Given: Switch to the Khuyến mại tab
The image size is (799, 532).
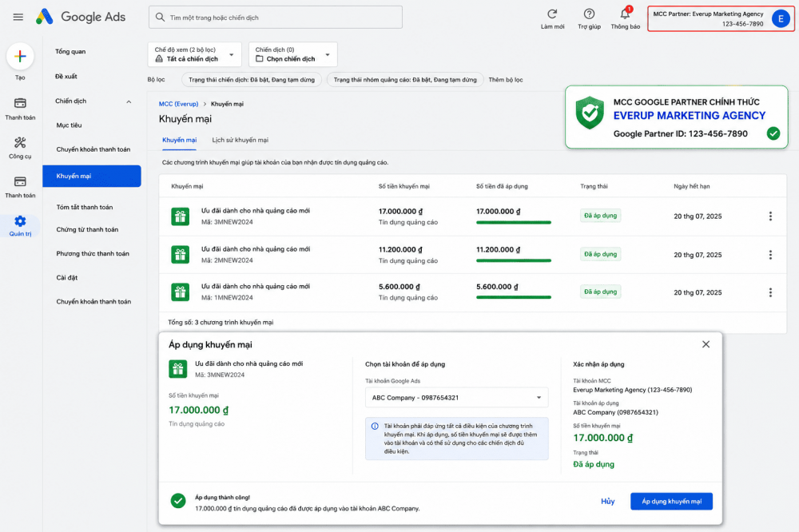Looking at the screenshot, I should click(179, 140).
